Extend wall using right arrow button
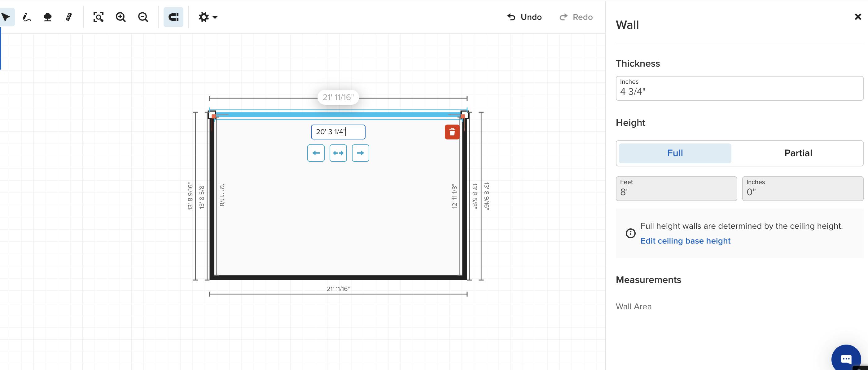Viewport: 868px width, 370px height. [360, 153]
